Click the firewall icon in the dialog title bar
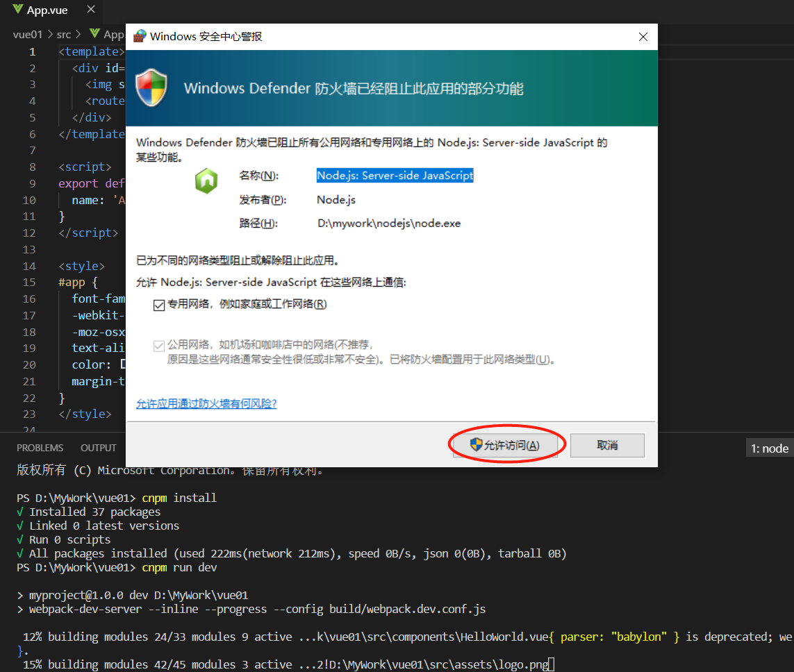The width and height of the screenshot is (794, 672). (140, 36)
